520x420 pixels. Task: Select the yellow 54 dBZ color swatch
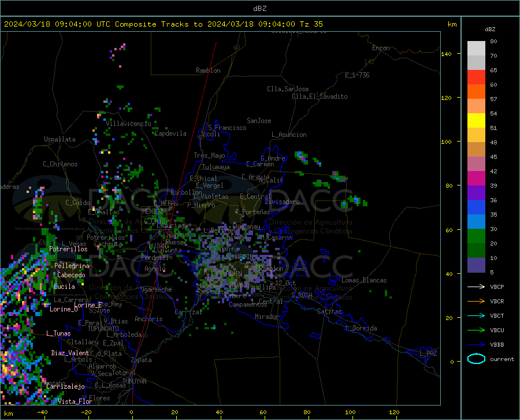(476, 121)
